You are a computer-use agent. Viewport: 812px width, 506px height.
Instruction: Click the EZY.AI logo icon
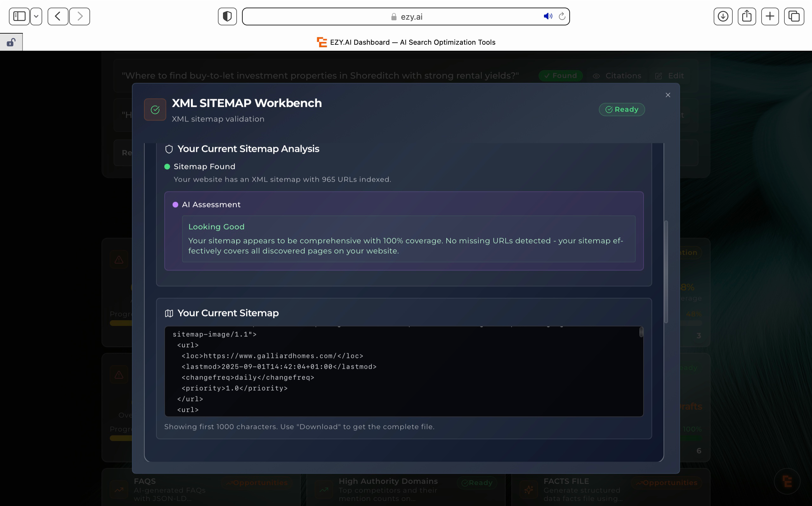pyautogui.click(x=321, y=42)
